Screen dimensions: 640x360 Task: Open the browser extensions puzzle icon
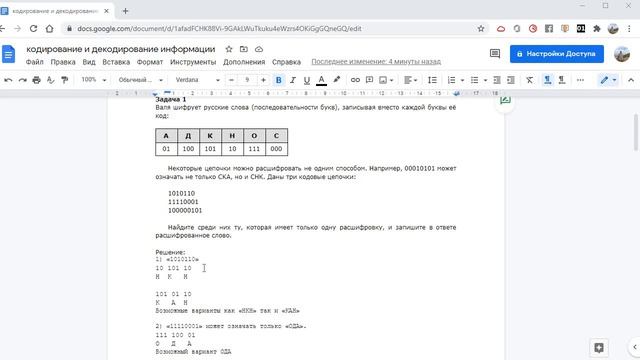coord(597,29)
